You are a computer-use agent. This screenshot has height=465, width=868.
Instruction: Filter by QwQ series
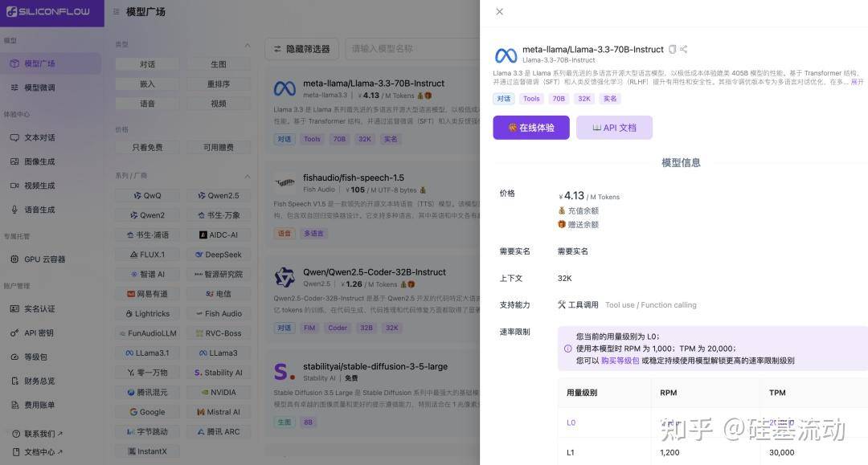(147, 196)
